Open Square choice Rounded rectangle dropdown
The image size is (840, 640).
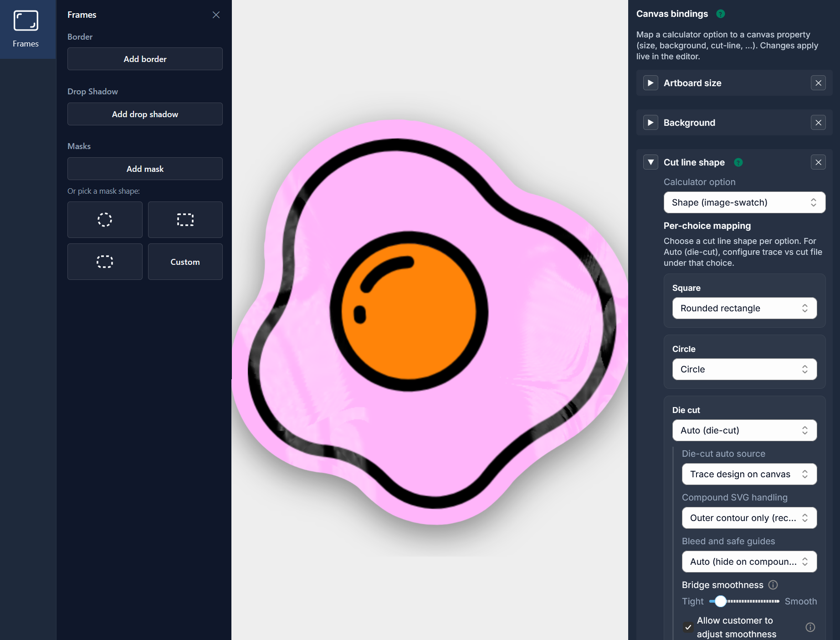(744, 308)
